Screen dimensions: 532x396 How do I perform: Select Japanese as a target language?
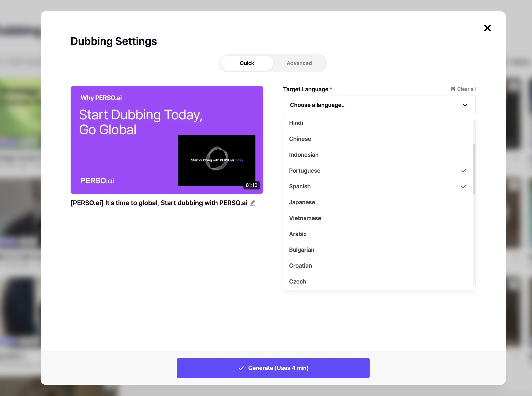[302, 202]
